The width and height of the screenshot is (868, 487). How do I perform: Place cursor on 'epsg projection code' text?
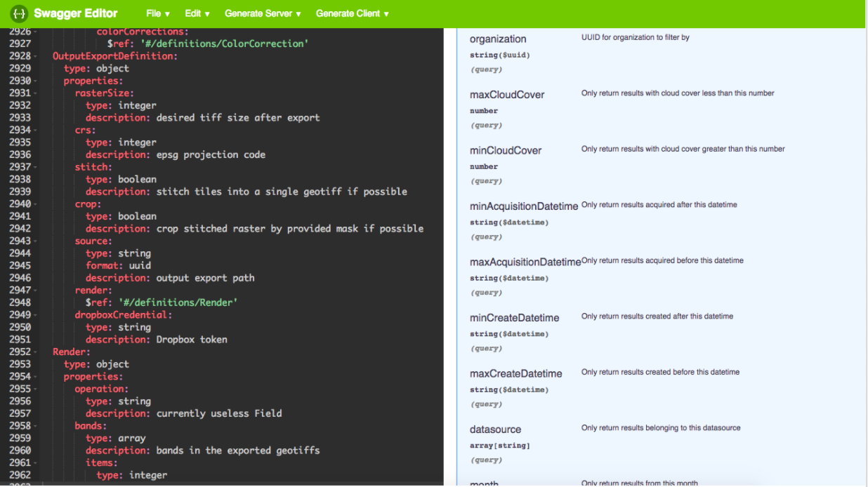pos(211,154)
